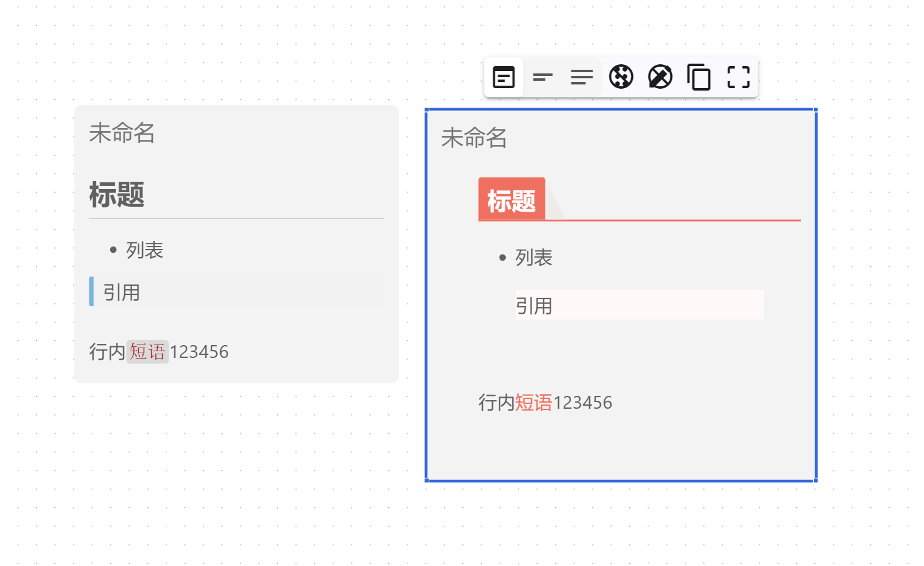Click the gray-highlighted 短语 inline code
Viewport: 924px width, 566px height.
(x=147, y=352)
